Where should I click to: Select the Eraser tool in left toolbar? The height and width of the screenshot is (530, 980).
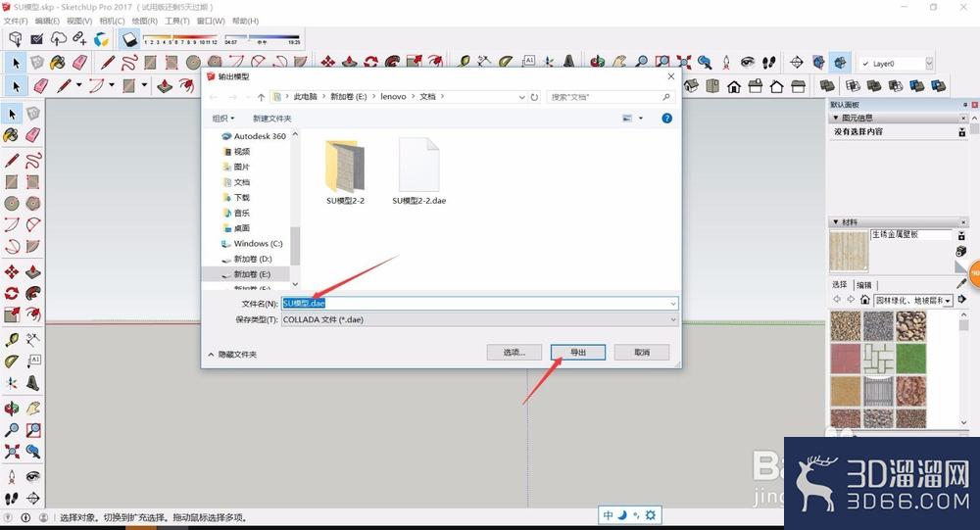tap(33, 134)
